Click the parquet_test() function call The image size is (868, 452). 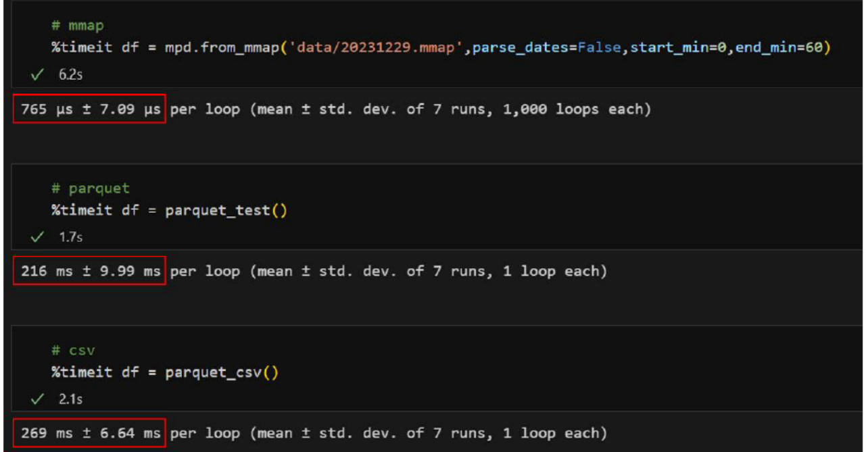[x=226, y=210]
